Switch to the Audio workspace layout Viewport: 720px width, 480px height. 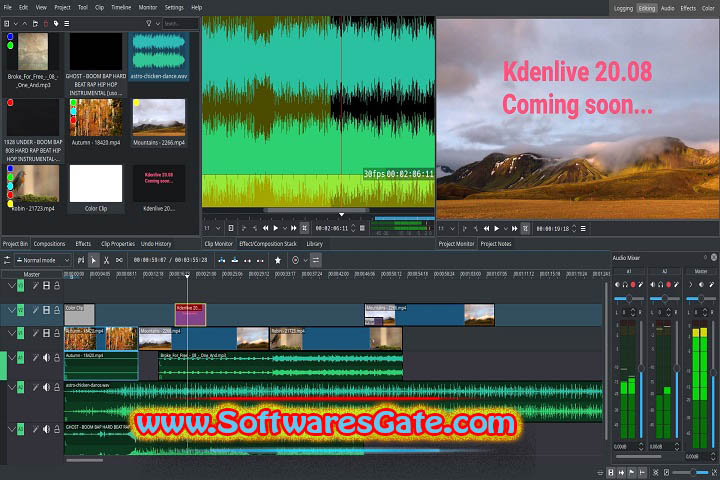pyautogui.click(x=668, y=8)
